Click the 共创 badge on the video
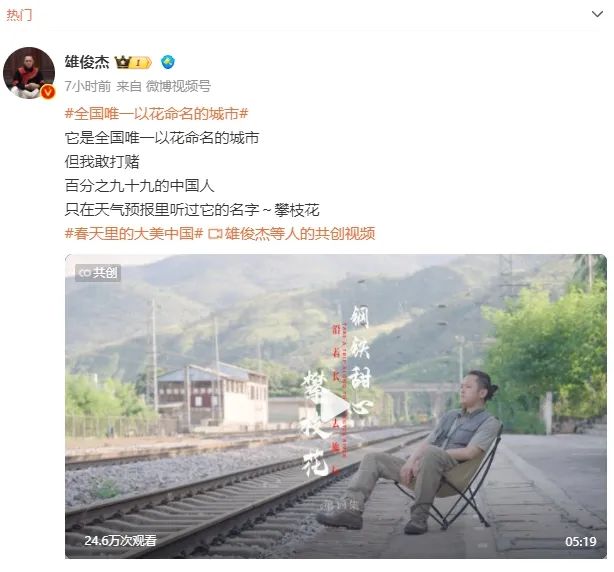Screen dimensions: 614x572 (x=98, y=272)
